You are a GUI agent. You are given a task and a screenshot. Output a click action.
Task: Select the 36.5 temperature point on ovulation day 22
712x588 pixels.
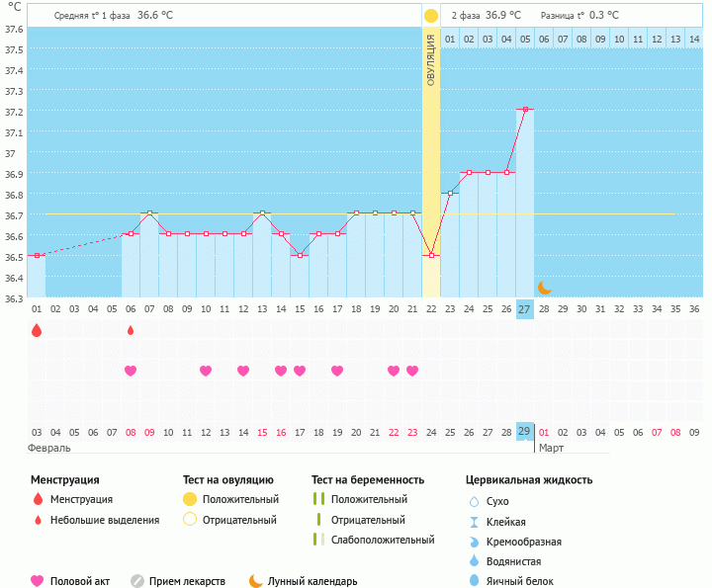tap(431, 255)
